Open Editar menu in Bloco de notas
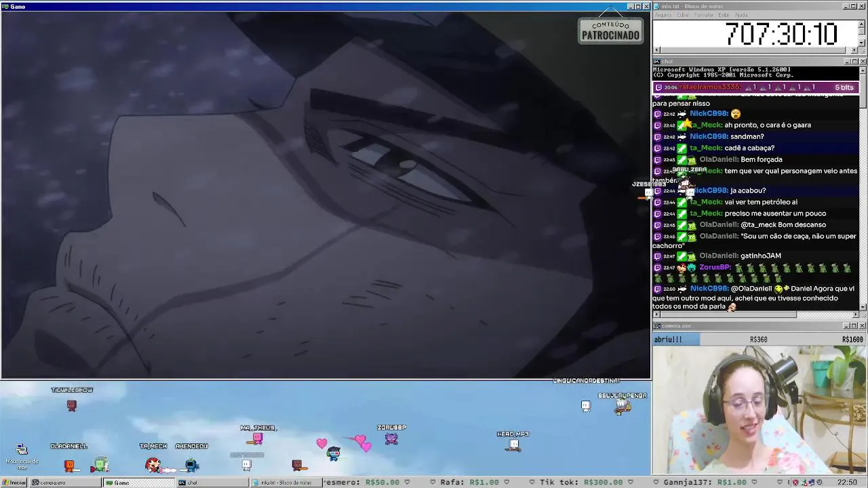The width and height of the screenshot is (868, 488). tap(682, 15)
